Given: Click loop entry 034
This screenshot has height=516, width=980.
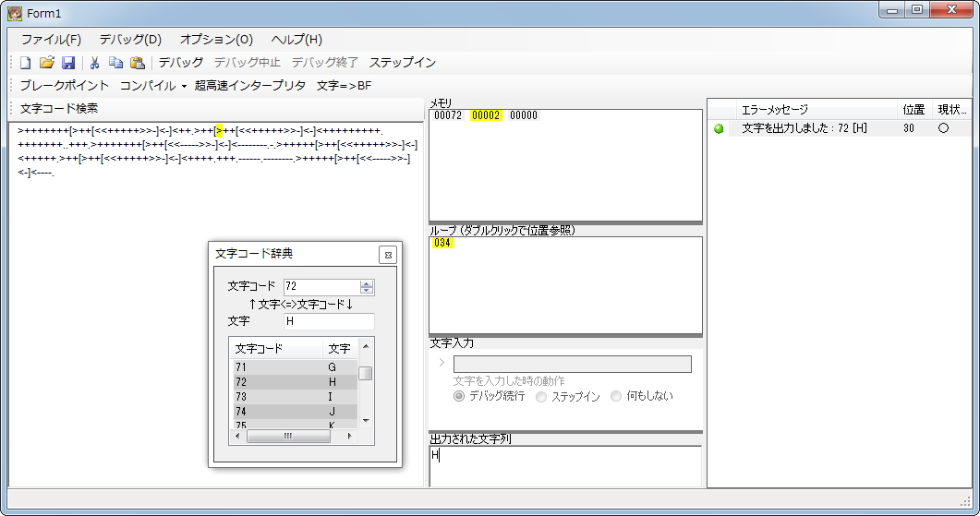Looking at the screenshot, I should [442, 243].
